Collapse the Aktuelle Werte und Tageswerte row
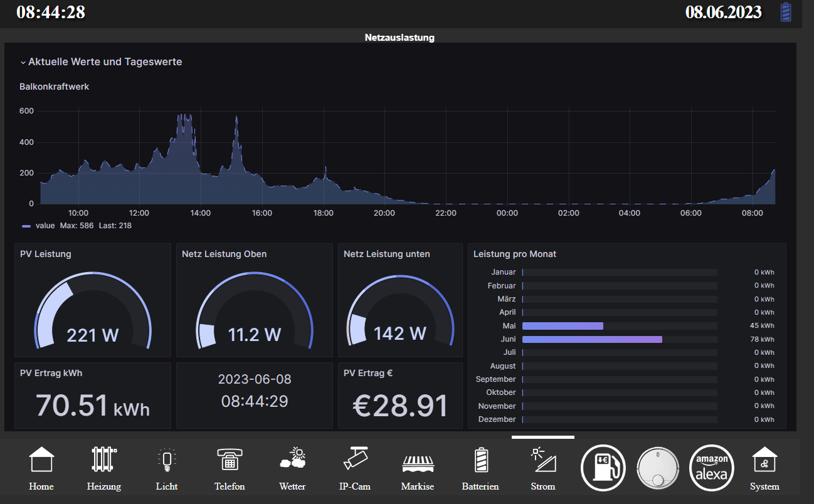This screenshot has width=814, height=504. click(101, 62)
